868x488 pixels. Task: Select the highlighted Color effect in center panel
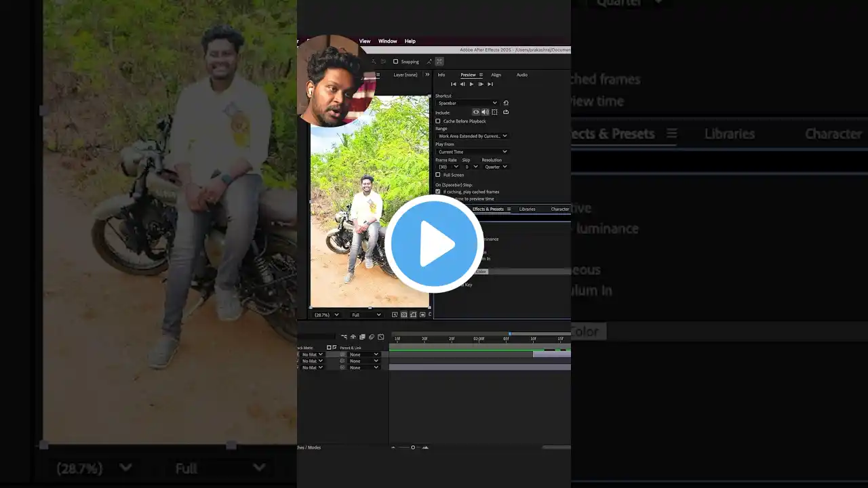481,272
